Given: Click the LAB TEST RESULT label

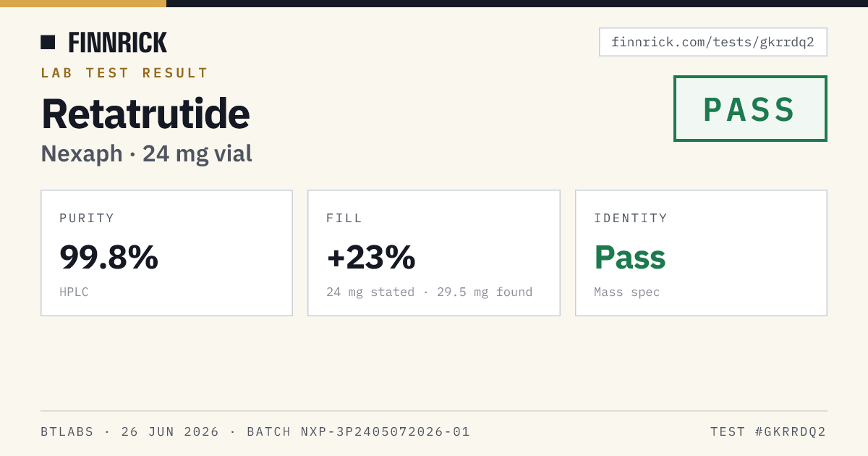Looking at the screenshot, I should pos(124,73).
